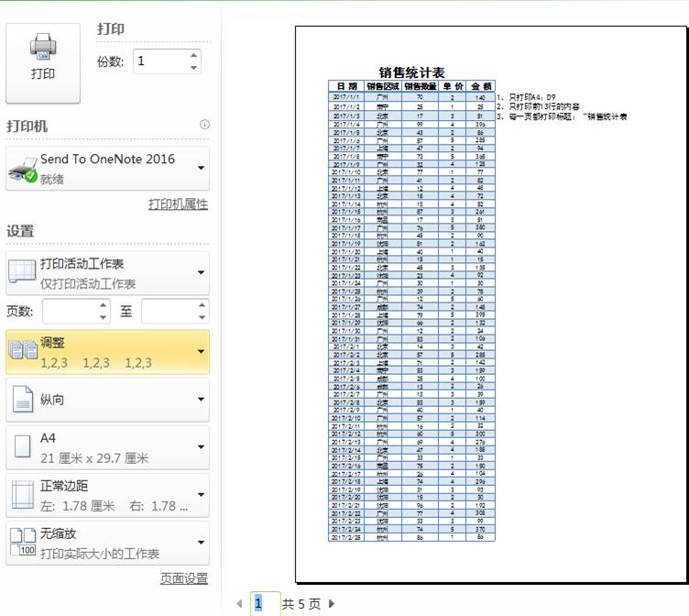The image size is (689, 616).
Task: Open the normal margins (正常边距) dropdown
Action: point(108,495)
